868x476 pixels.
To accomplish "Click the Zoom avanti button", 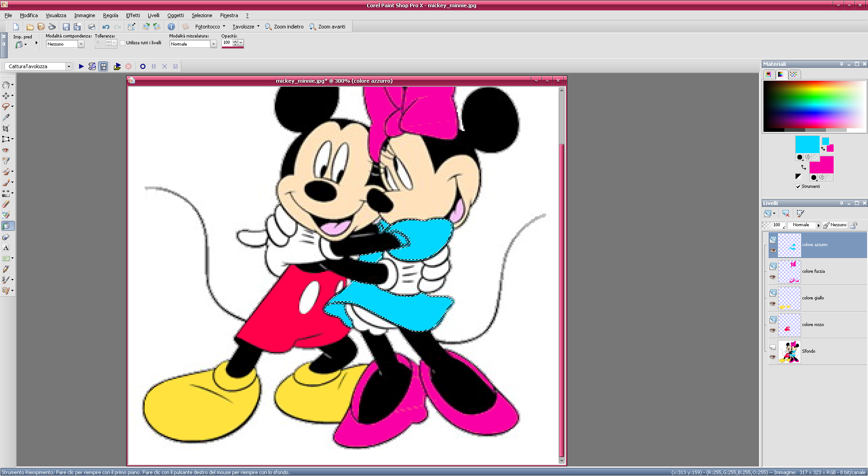I will coord(327,27).
